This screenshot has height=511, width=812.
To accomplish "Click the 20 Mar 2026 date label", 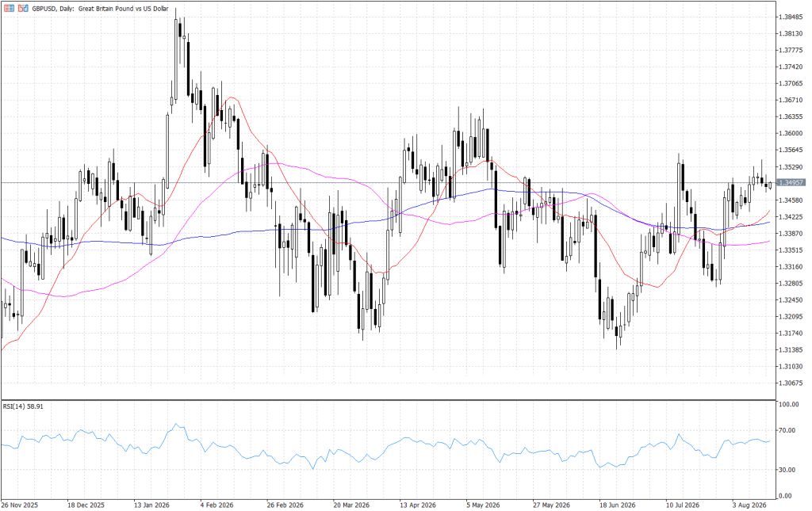I will [x=351, y=505].
